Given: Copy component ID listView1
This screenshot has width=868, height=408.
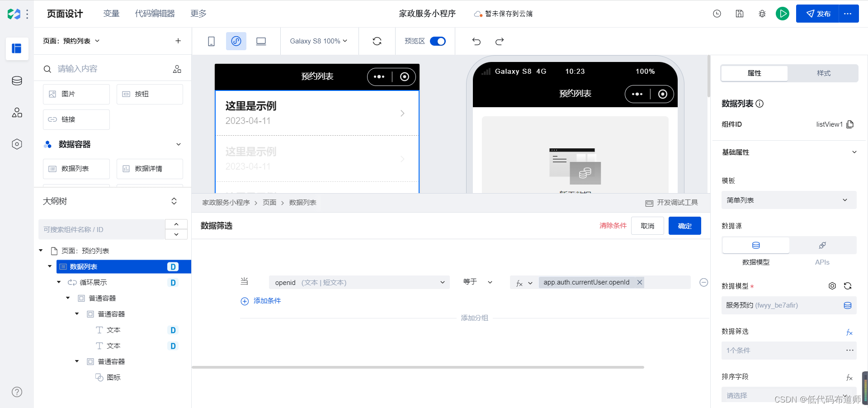Looking at the screenshot, I should tap(850, 124).
